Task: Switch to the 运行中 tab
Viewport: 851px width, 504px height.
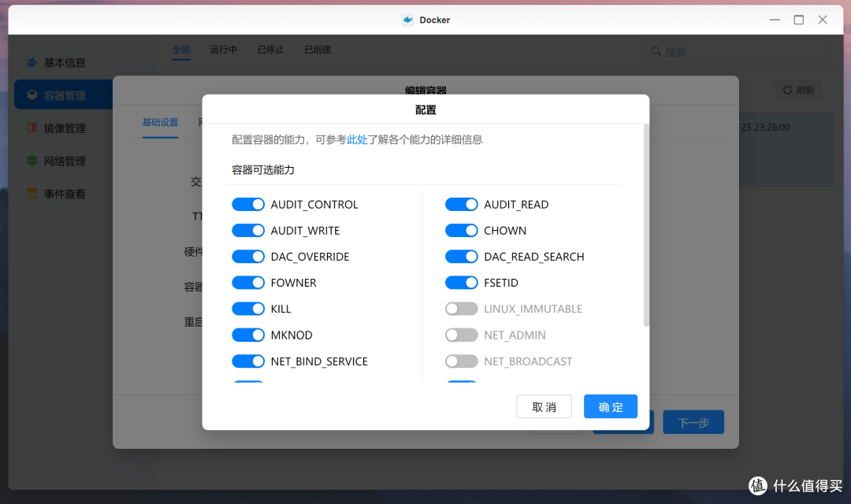Action: click(224, 50)
